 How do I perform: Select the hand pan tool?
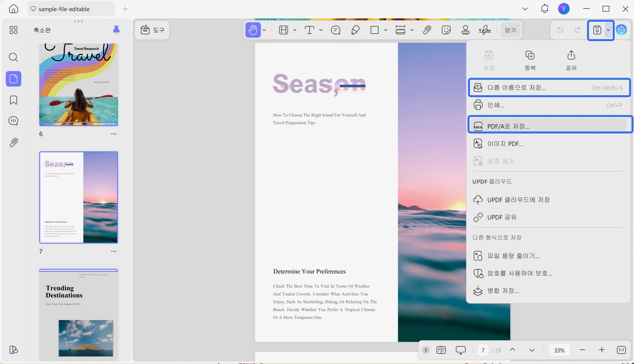click(x=253, y=30)
